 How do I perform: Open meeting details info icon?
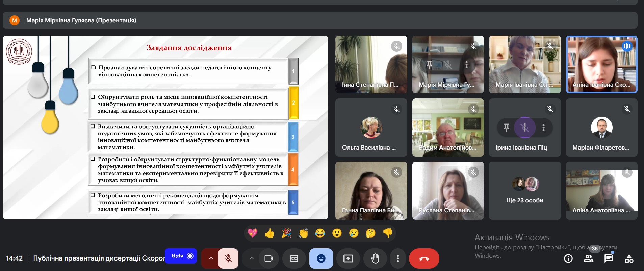click(568, 258)
